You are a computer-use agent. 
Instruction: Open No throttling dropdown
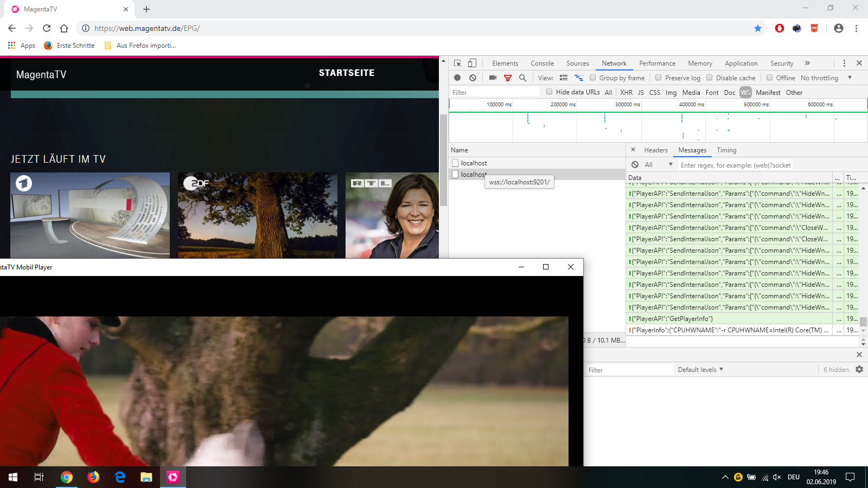826,78
